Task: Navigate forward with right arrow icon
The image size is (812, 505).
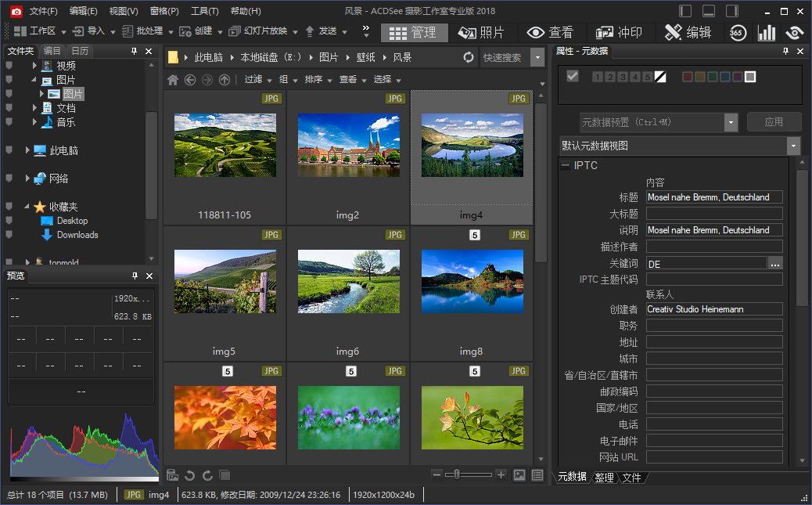Action: [x=207, y=80]
